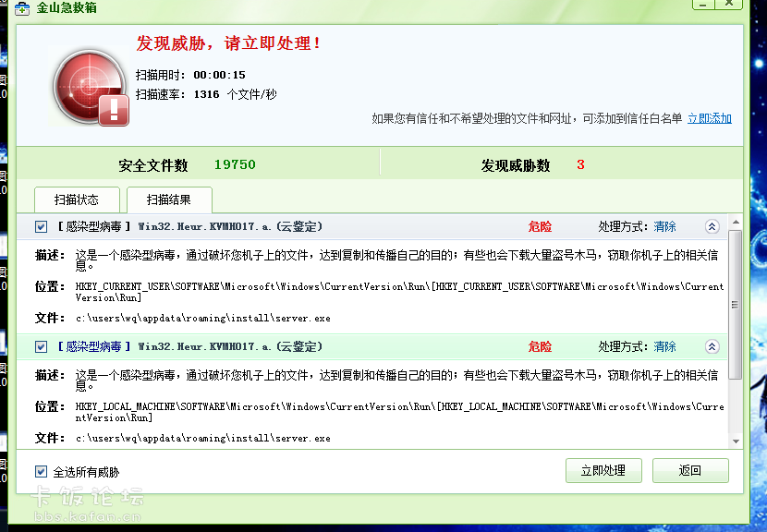Open the 立即添加 whitelist link

tap(709, 119)
